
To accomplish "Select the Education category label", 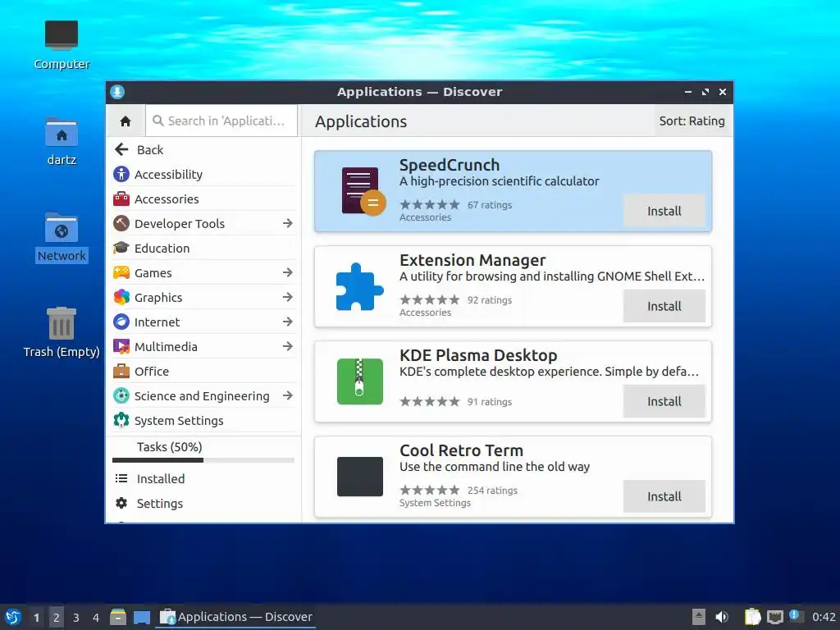I will (x=162, y=249).
